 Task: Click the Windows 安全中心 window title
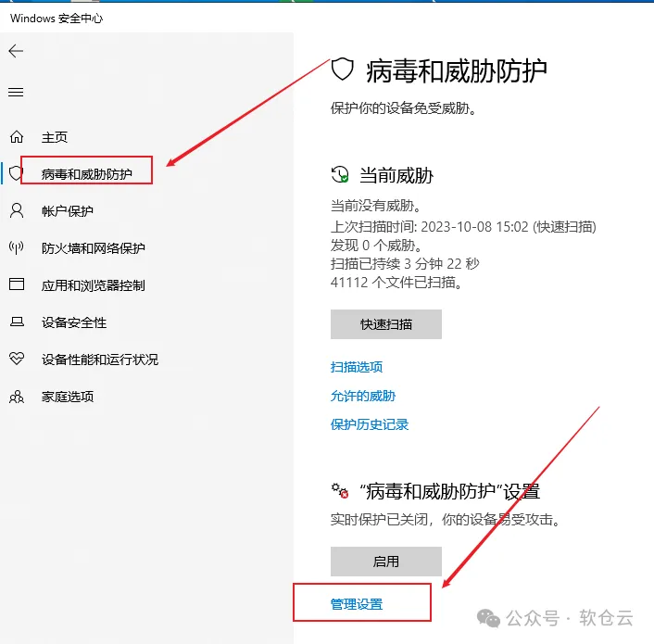coord(57,19)
